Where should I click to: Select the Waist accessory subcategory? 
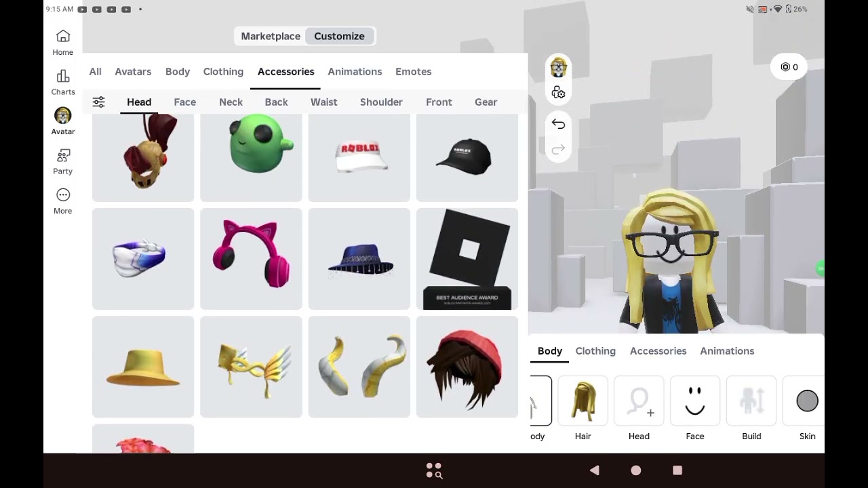pyautogui.click(x=324, y=102)
